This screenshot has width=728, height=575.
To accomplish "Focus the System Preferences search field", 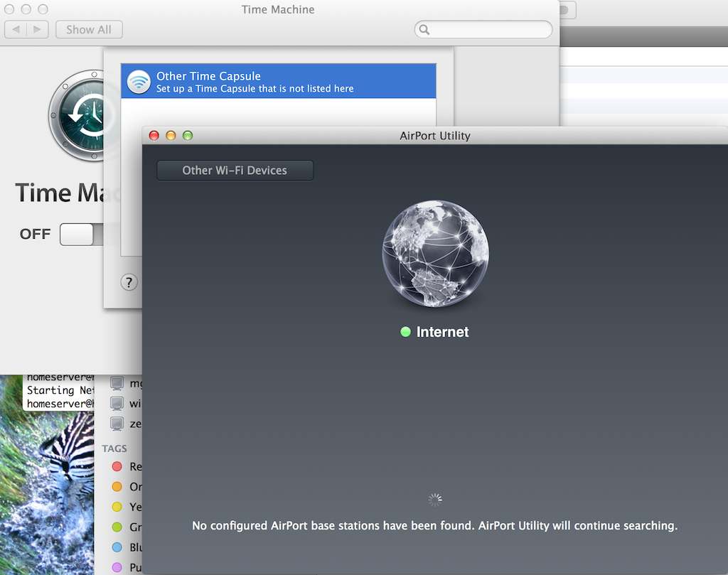I will click(x=483, y=30).
